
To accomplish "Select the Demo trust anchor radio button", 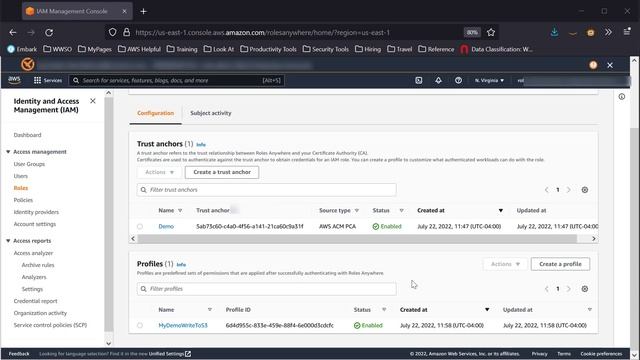I will 140,227.
